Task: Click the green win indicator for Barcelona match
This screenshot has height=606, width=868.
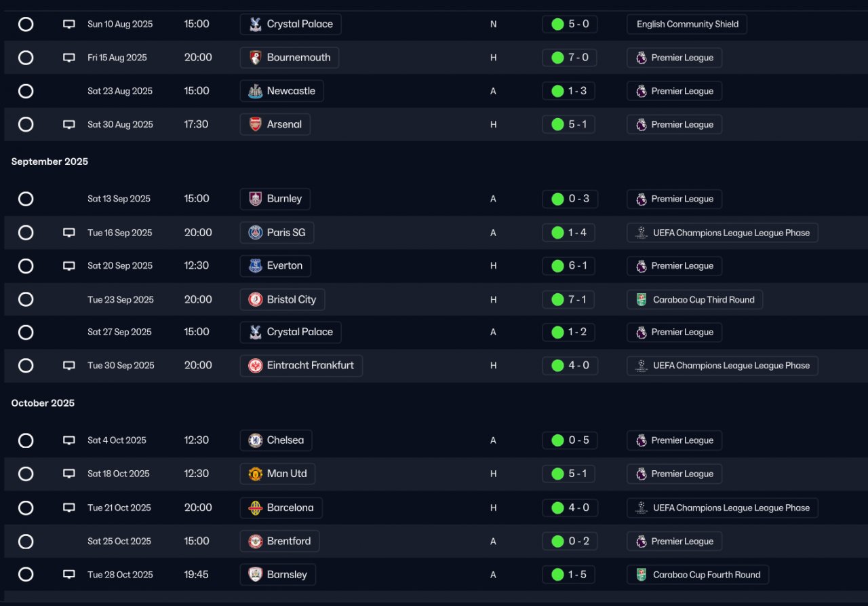Action: pos(557,508)
